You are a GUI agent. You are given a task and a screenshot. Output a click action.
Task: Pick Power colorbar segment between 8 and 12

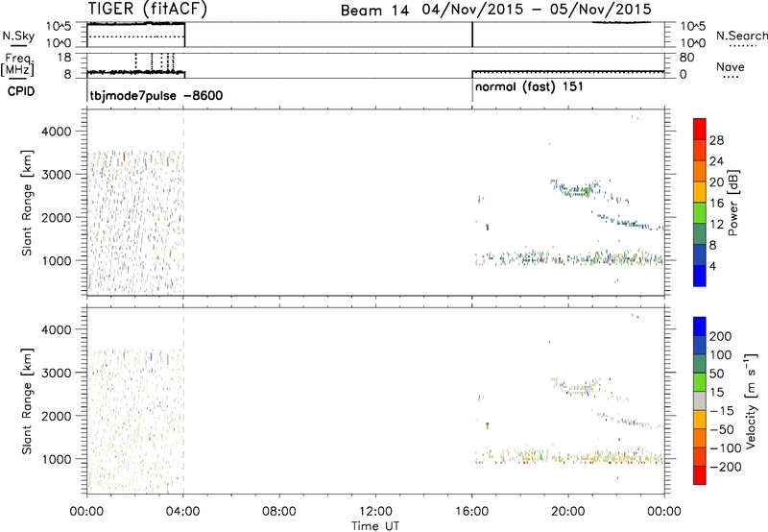(700, 234)
